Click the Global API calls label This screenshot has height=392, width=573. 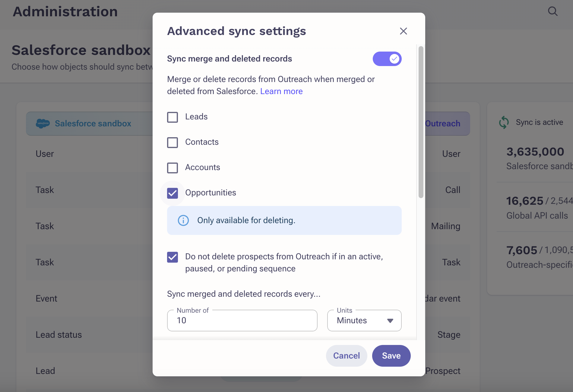tap(537, 216)
